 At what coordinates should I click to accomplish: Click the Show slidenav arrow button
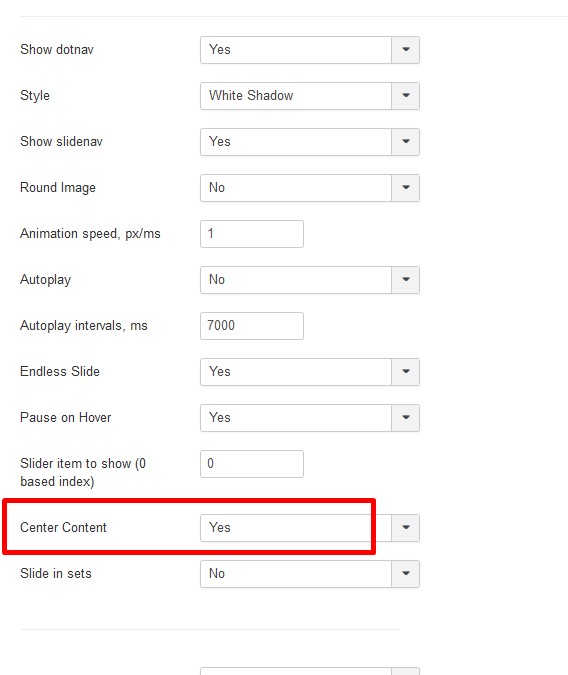(406, 142)
